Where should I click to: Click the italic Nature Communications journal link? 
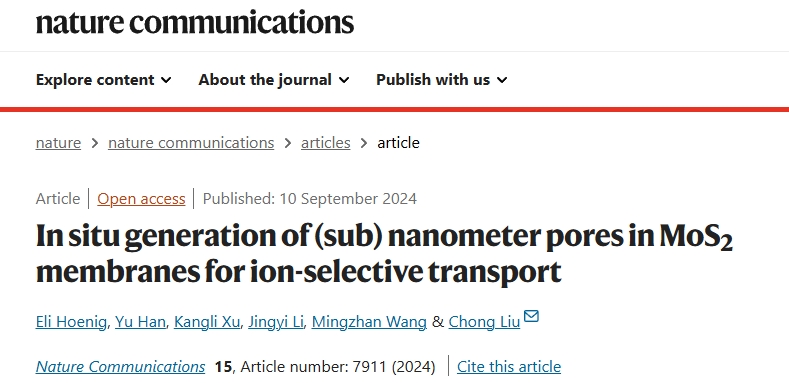click(120, 366)
